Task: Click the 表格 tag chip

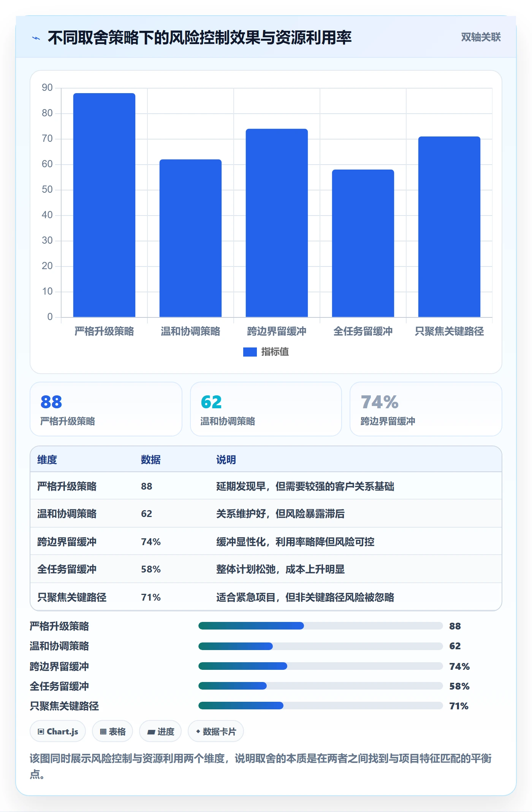Action: [112, 731]
